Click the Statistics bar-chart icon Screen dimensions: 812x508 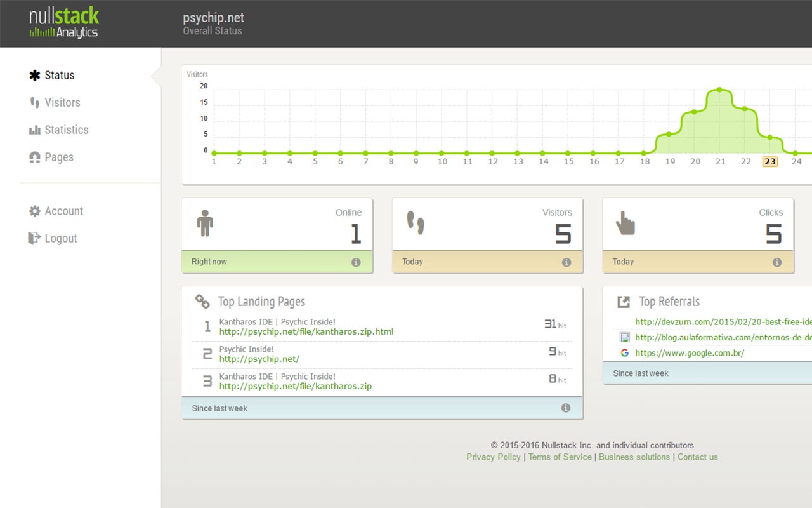tap(35, 130)
